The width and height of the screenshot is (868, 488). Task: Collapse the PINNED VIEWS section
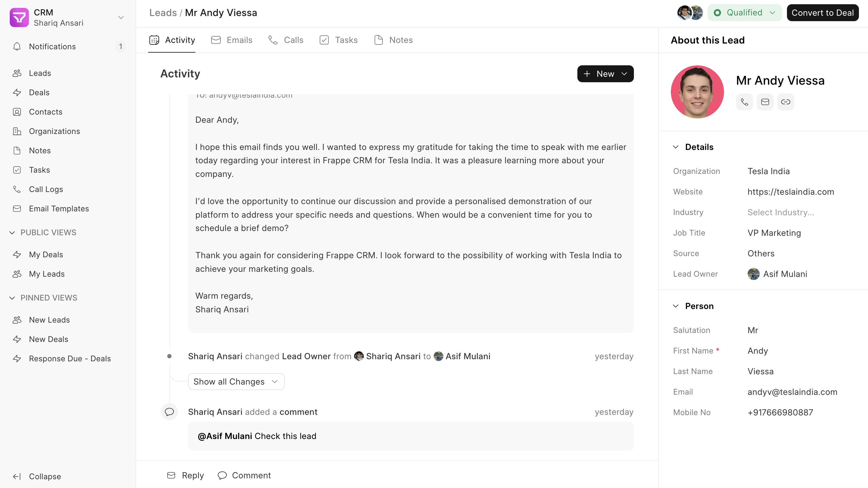tap(12, 298)
